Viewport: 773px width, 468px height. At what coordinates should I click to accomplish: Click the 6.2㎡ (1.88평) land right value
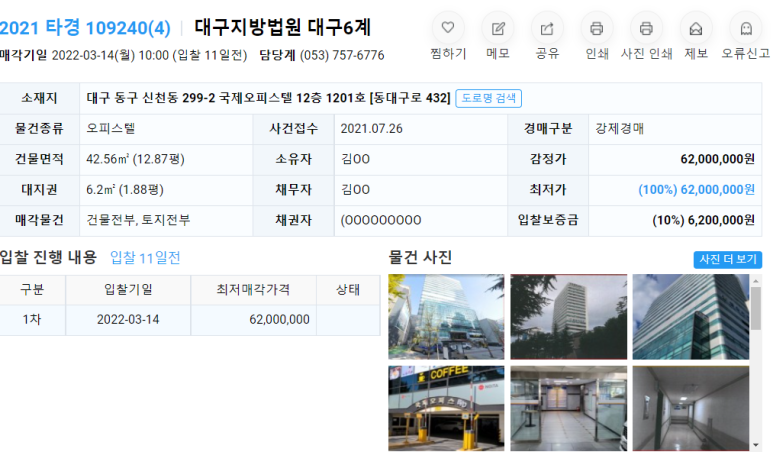125,189
